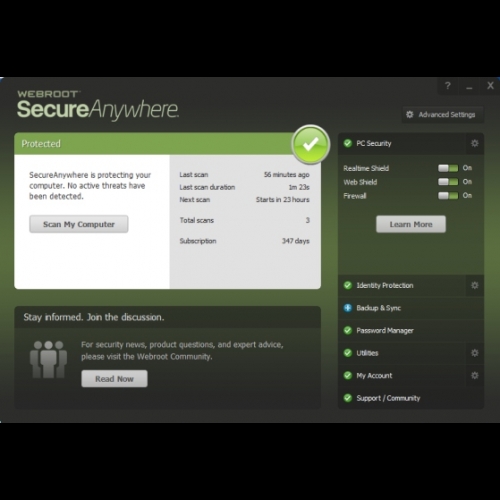The width and height of the screenshot is (500, 500).
Task: Open the Support / Community panel
Action: click(x=411, y=398)
